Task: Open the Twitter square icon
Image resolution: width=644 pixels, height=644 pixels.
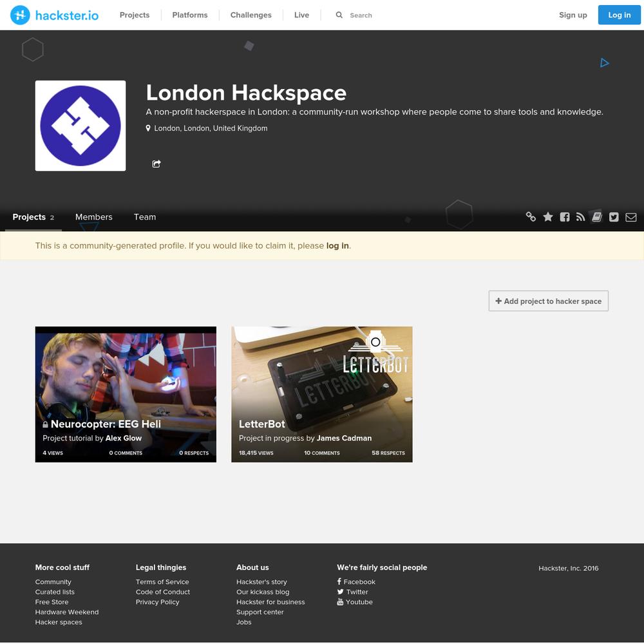Action: (614, 217)
